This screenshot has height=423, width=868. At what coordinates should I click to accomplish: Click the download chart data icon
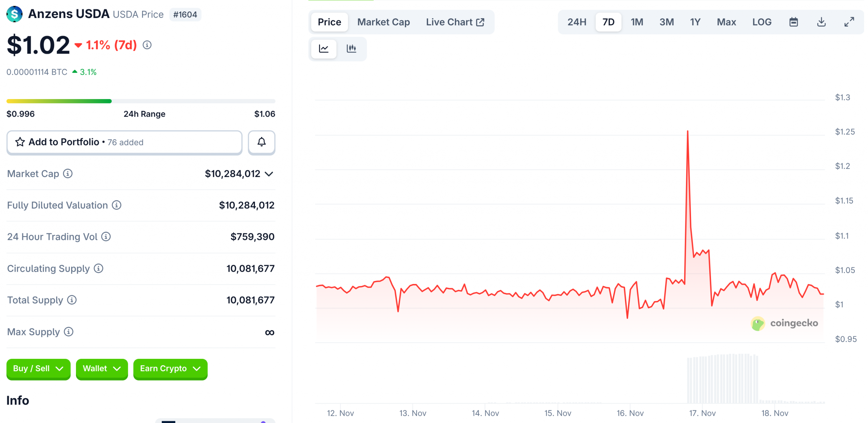[x=821, y=22]
